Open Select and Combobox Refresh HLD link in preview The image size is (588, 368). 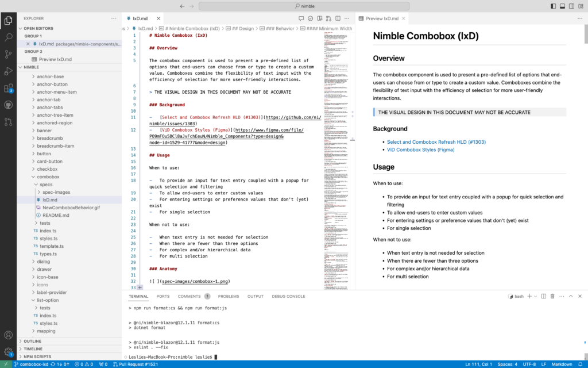(x=436, y=142)
